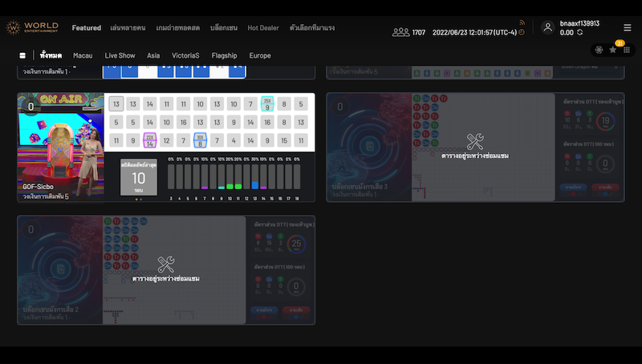Click the username bnaaxf139913

point(579,23)
